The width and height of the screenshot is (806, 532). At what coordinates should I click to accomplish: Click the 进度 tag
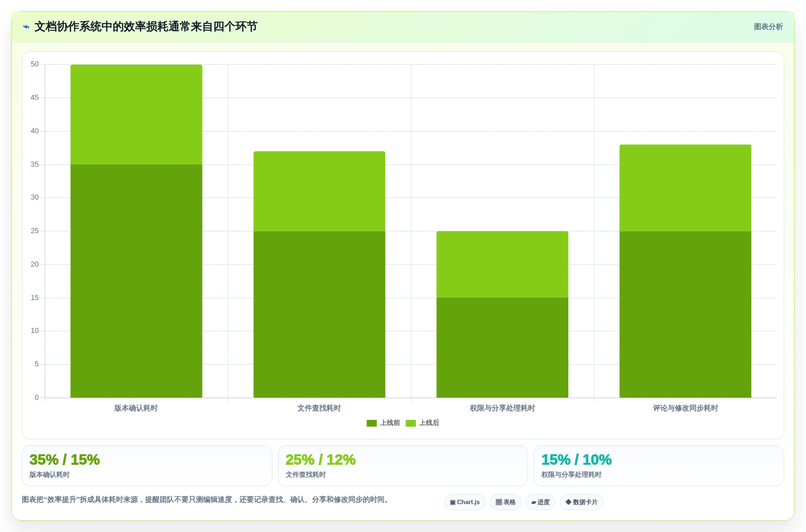click(x=540, y=502)
